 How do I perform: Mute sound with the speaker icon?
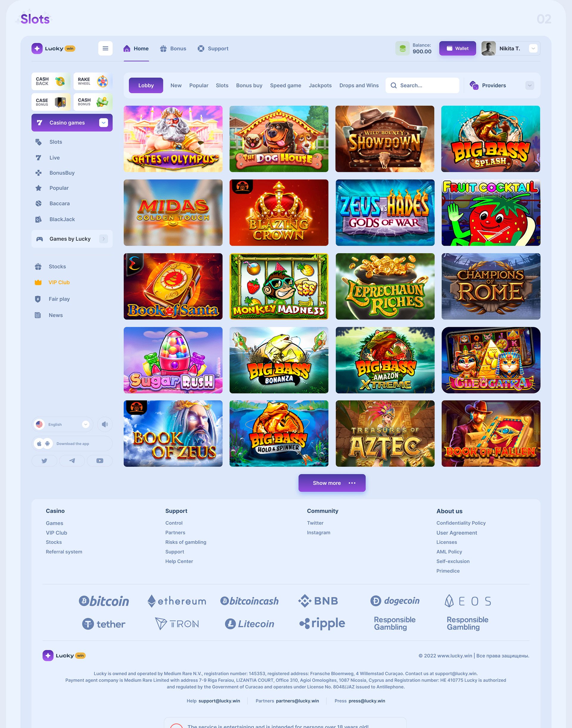tap(105, 424)
